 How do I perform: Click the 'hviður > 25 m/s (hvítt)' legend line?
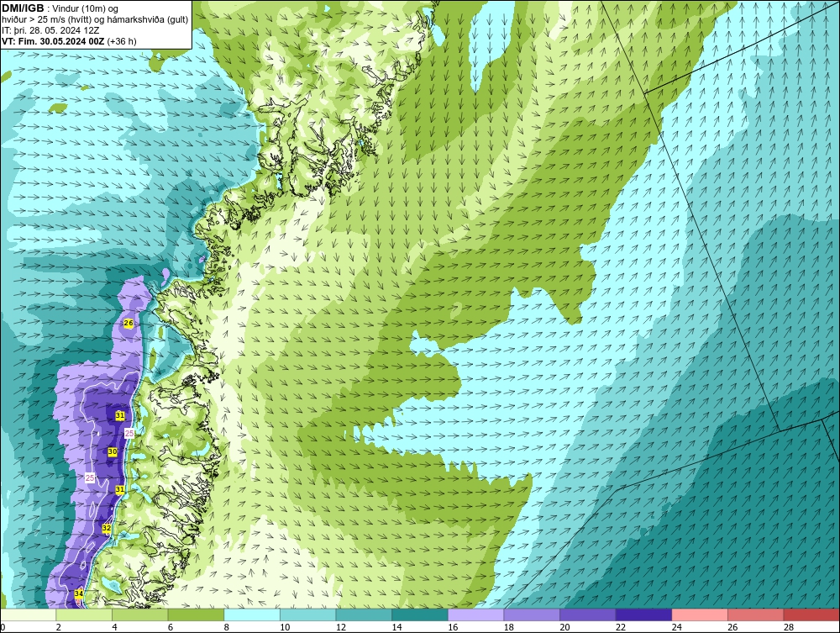coord(46,19)
